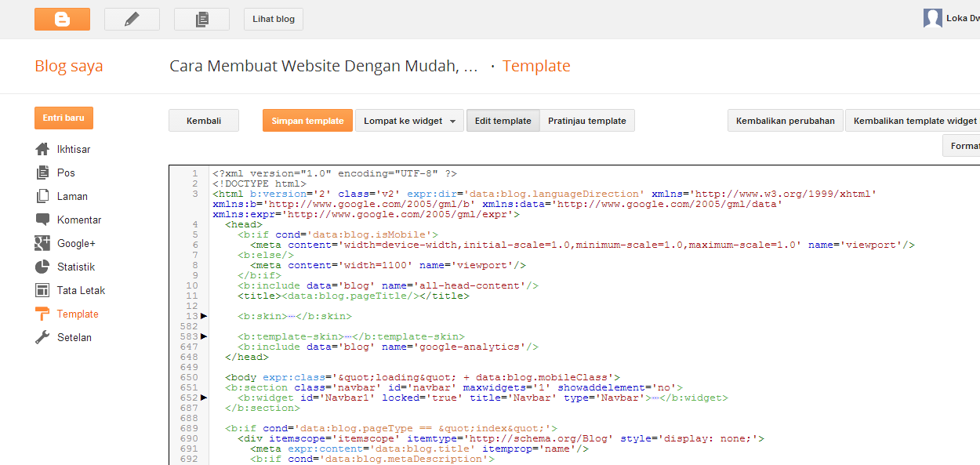
Task: Click the all-head-content b:include line
Action: click(388, 285)
